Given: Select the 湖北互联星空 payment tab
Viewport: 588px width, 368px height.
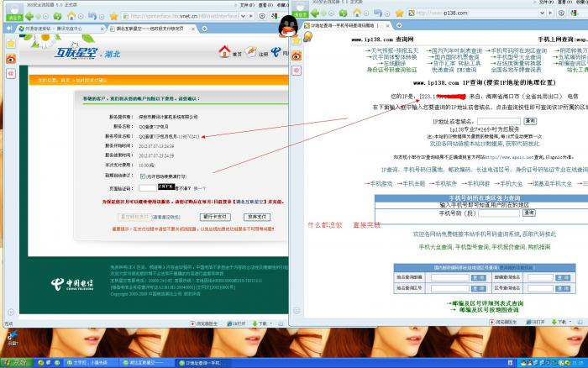Looking at the screenshot, I should click(x=151, y=29).
